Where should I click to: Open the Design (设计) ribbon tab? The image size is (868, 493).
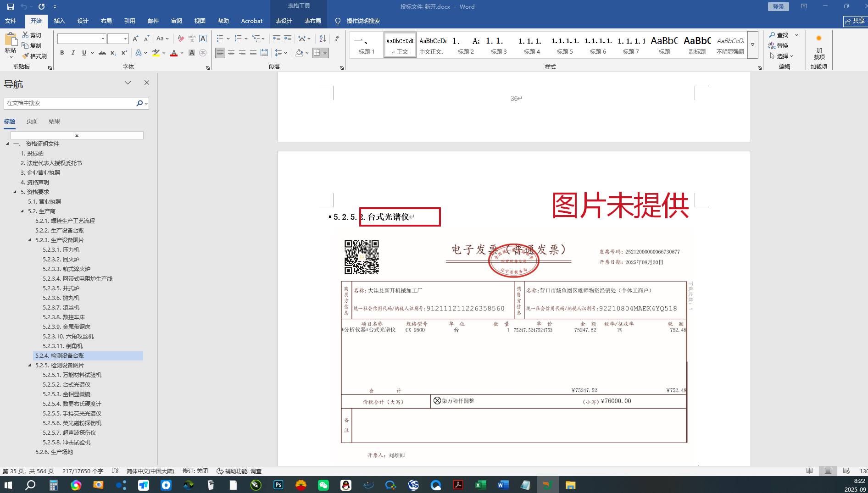83,21
